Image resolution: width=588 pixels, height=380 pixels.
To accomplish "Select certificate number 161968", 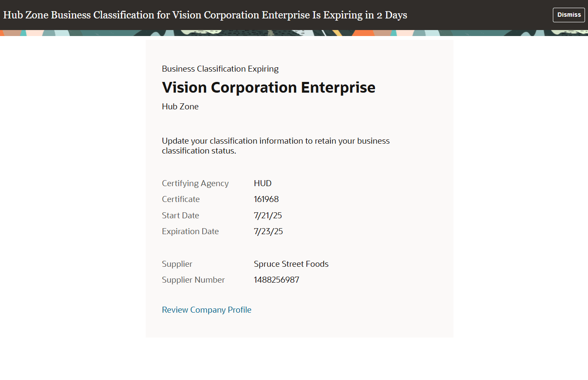I will (x=266, y=199).
